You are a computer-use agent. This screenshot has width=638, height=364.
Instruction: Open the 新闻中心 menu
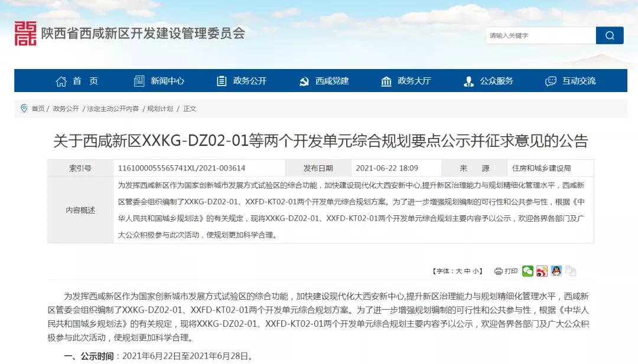point(167,81)
